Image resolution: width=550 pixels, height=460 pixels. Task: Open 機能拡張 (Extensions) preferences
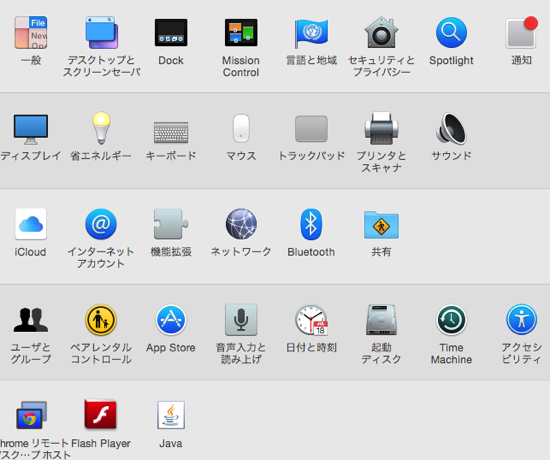pos(171,224)
